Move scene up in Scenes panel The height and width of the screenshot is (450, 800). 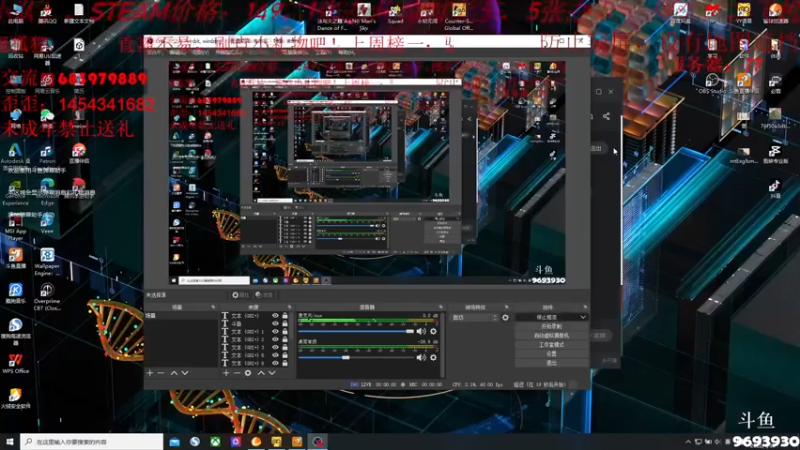tap(174, 373)
